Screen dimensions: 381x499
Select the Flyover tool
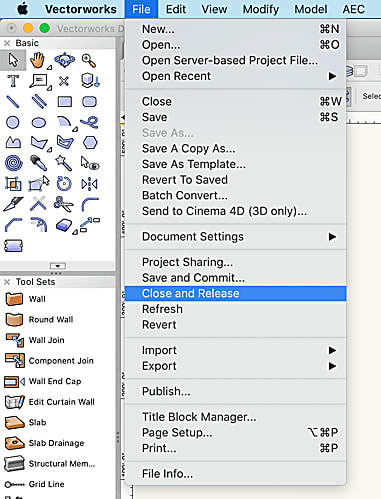coord(64,60)
